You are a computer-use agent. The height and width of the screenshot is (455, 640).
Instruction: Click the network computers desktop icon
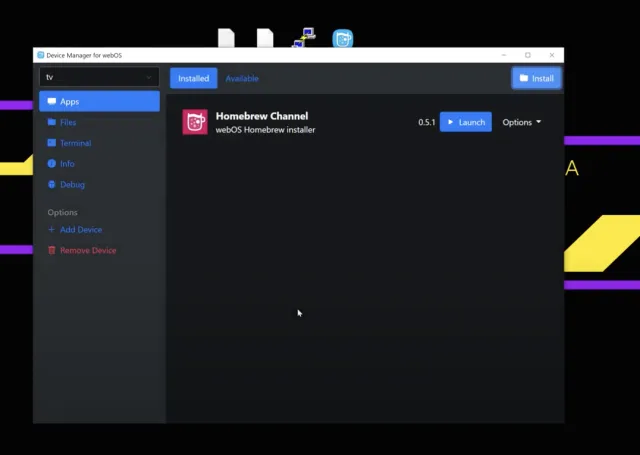(304, 38)
